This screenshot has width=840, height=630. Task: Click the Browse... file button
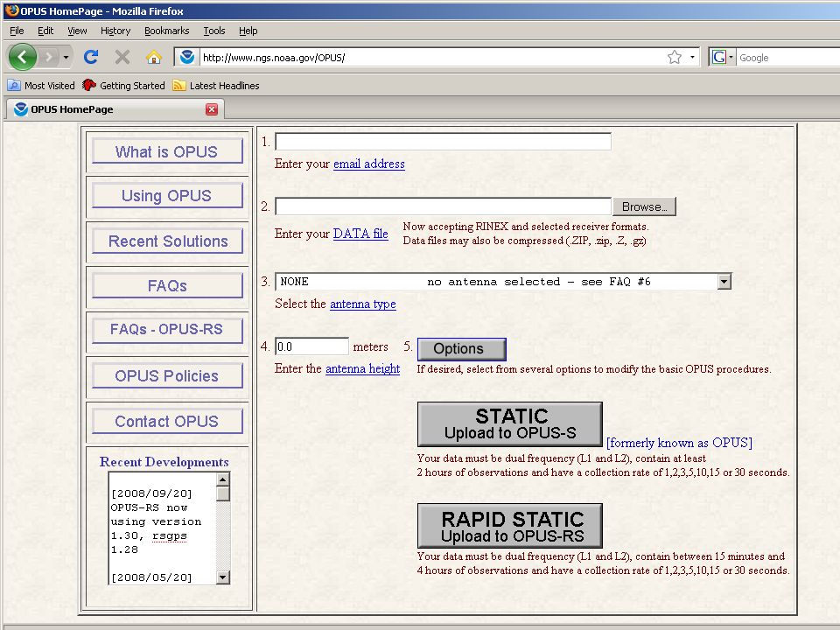point(645,206)
